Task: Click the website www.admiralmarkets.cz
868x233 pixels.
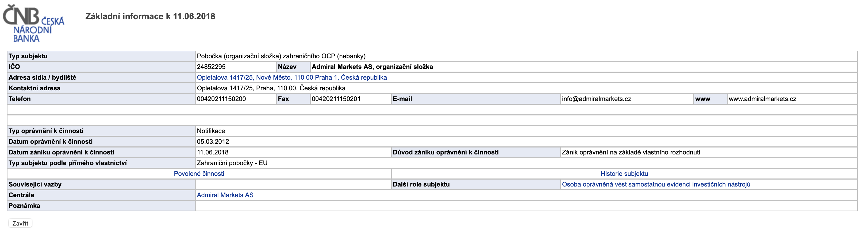Action: click(763, 99)
